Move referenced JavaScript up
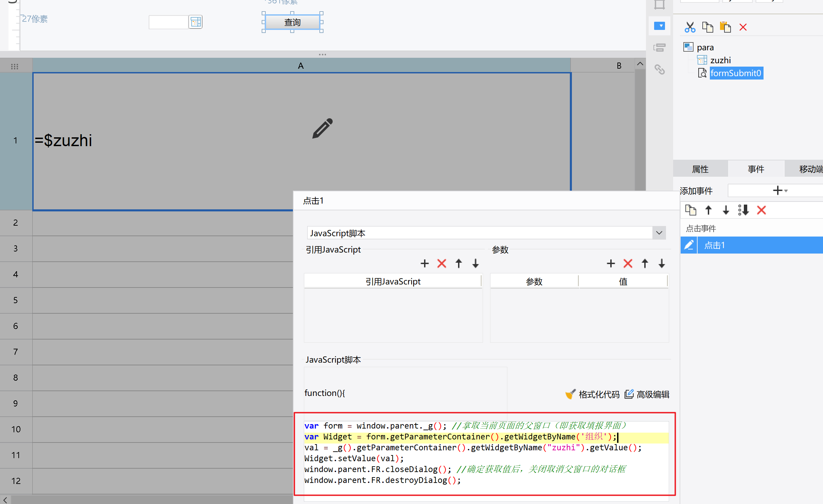Screen dimensions: 823x504 (459, 263)
